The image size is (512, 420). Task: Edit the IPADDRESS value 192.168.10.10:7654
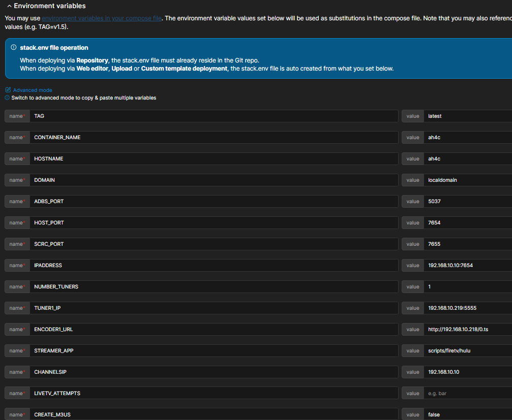468,266
